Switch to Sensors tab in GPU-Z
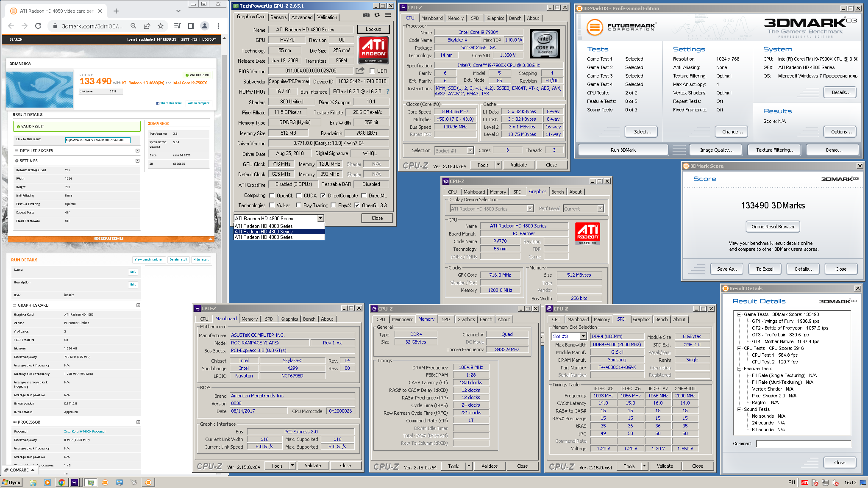868x488 pixels. 278,17
